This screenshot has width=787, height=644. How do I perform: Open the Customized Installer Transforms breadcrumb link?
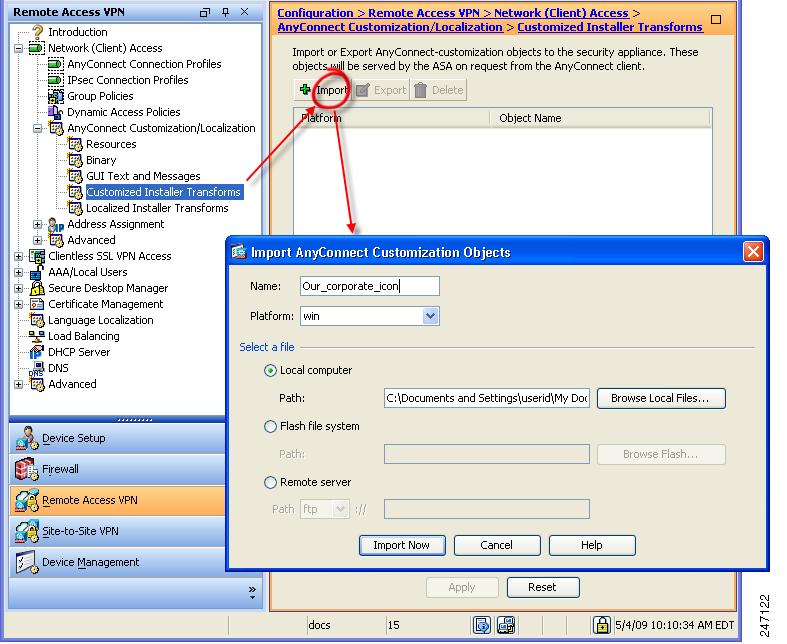point(610,27)
